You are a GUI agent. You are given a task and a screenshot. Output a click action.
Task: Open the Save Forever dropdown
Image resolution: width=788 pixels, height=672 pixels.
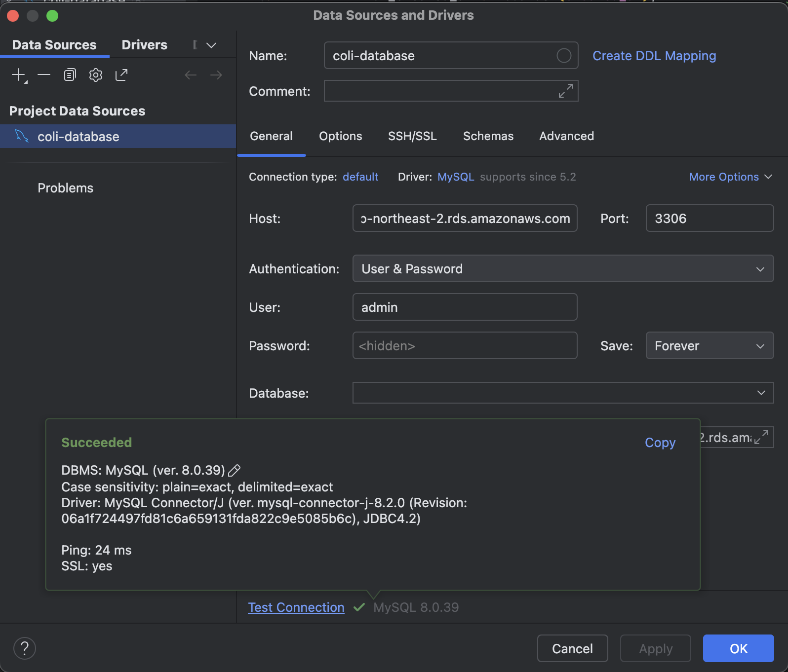[709, 345]
